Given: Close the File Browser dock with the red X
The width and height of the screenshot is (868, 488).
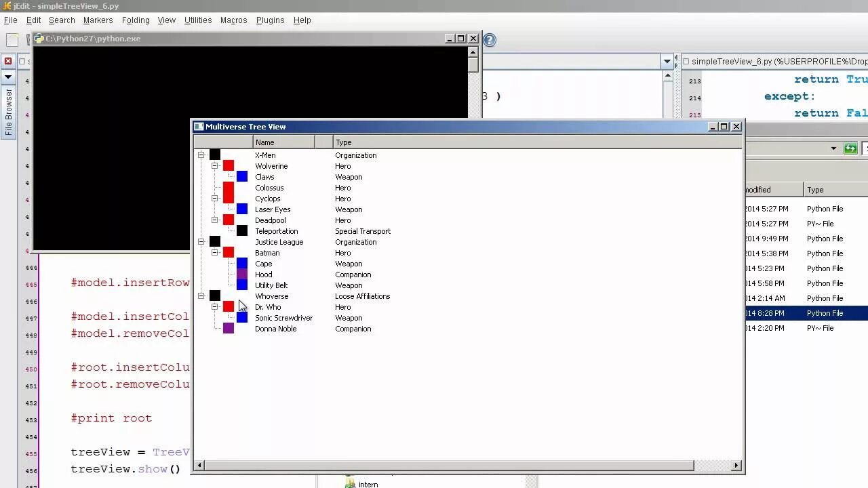Looking at the screenshot, I should (8, 61).
